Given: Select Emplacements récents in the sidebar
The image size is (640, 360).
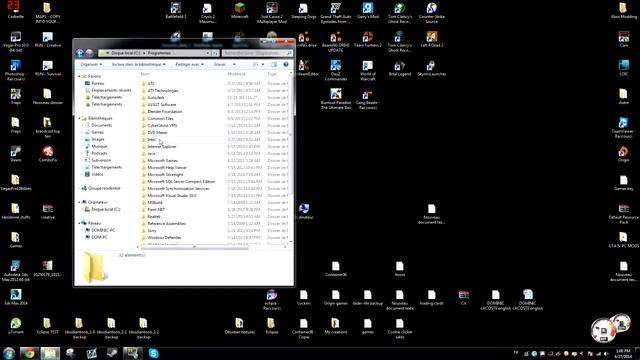Looking at the screenshot, I should (x=111, y=90).
